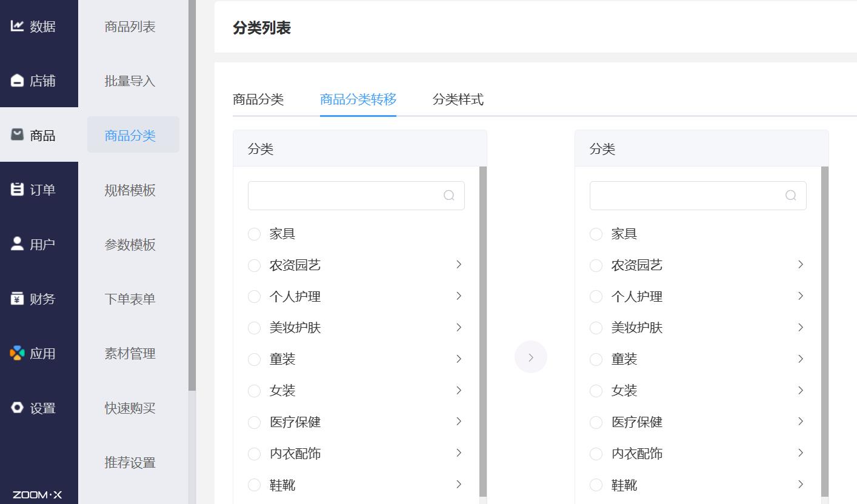Select 内衣配饰 radio in right panel
Image resolution: width=857 pixels, height=504 pixels.
point(596,454)
